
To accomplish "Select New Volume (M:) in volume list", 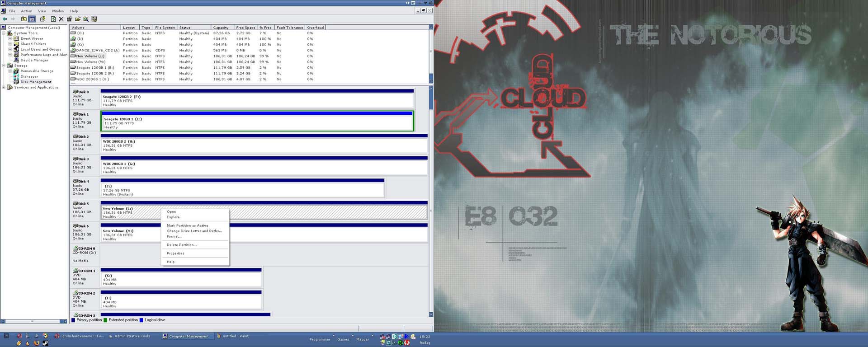I will [198, 62].
